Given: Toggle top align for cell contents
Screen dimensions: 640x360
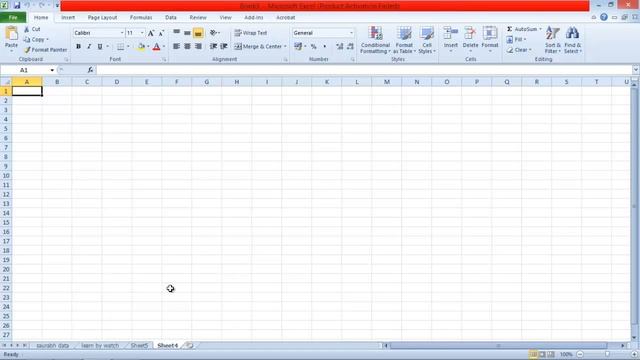Looking at the screenshot, I should pyautogui.click(x=176, y=33).
